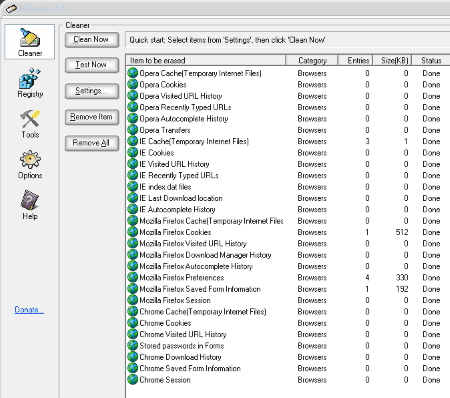This screenshot has height=398, width=450.
Task: Open the Options section in sidebar
Action: pyautogui.click(x=30, y=165)
